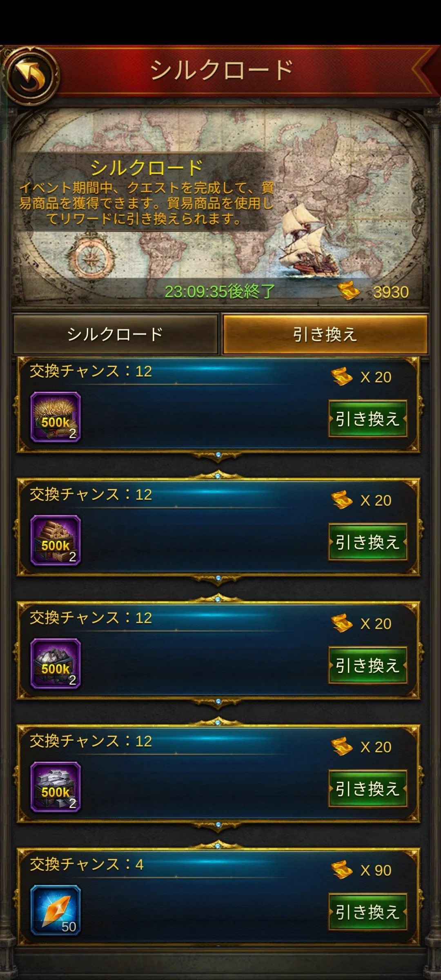Open the 500k lumber reward icon

56,541
